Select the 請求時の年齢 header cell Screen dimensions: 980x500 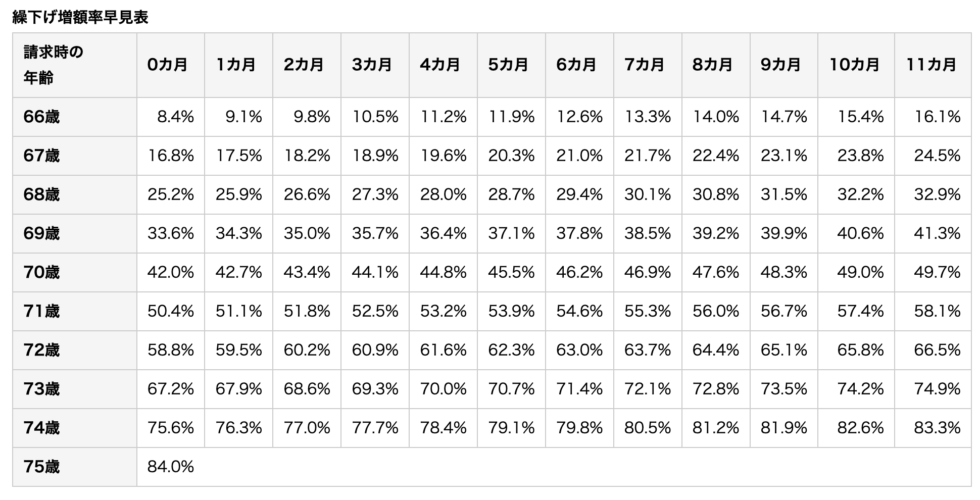click(53, 65)
